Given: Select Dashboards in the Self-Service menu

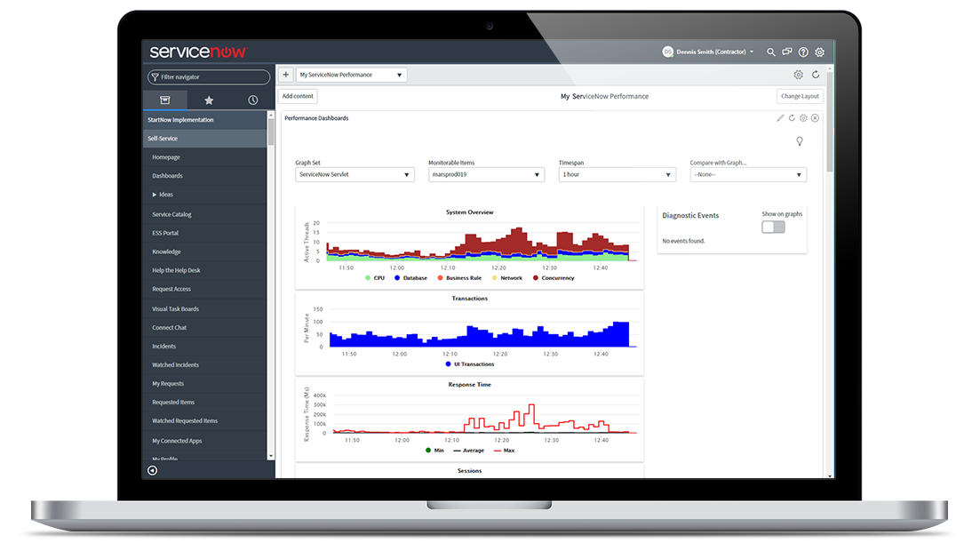Looking at the screenshot, I should click(x=168, y=175).
